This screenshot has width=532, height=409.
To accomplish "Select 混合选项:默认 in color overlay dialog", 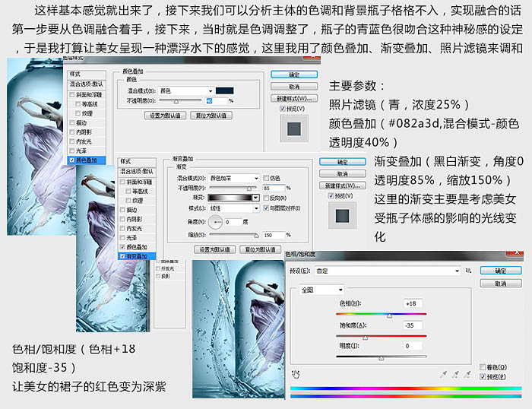I will tap(87, 84).
